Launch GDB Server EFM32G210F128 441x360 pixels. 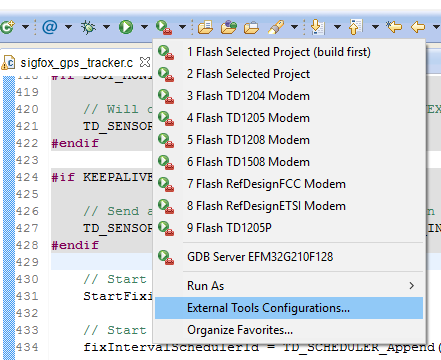coord(289,257)
